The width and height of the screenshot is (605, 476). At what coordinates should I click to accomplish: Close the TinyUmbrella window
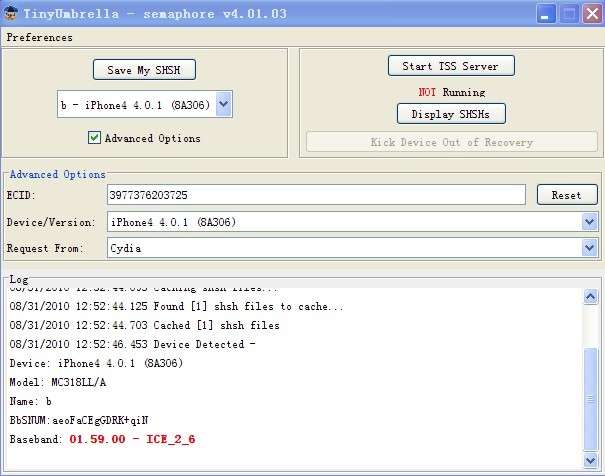tap(590, 14)
